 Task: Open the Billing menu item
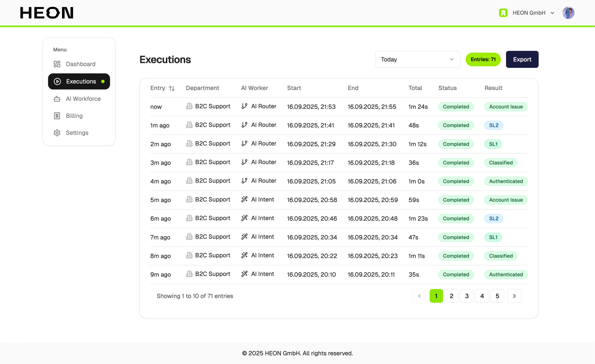[74, 116]
